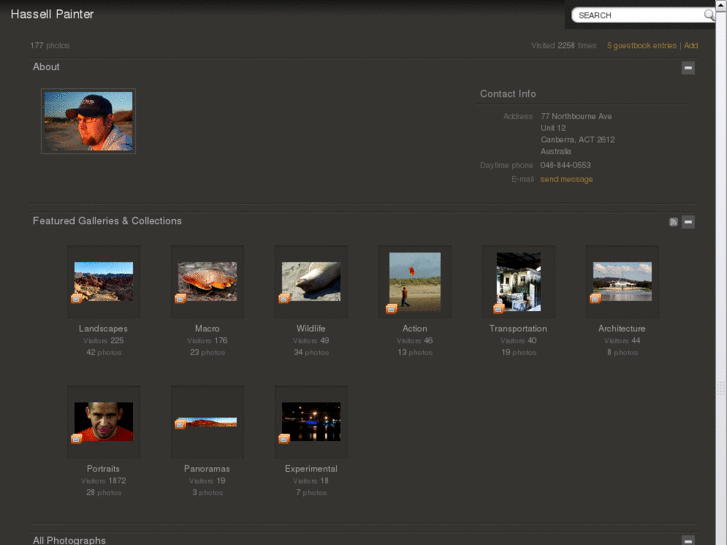Click gallery badge icon on Portraits thumbnail

pos(77,439)
